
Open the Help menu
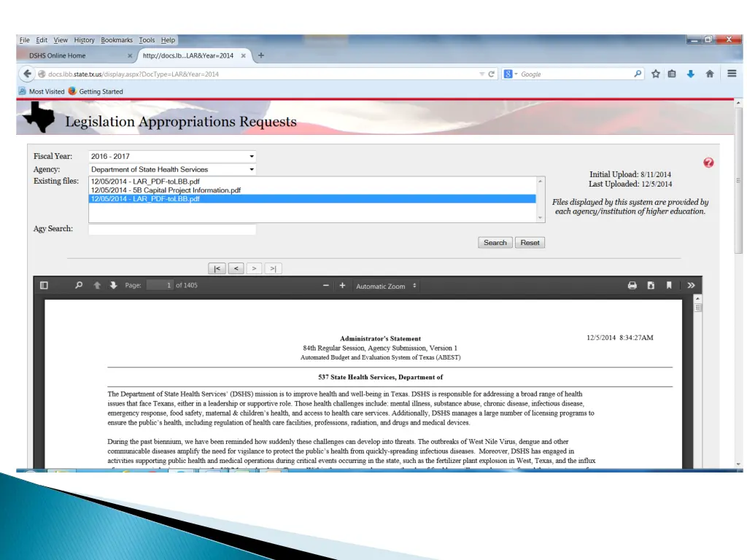(x=168, y=40)
